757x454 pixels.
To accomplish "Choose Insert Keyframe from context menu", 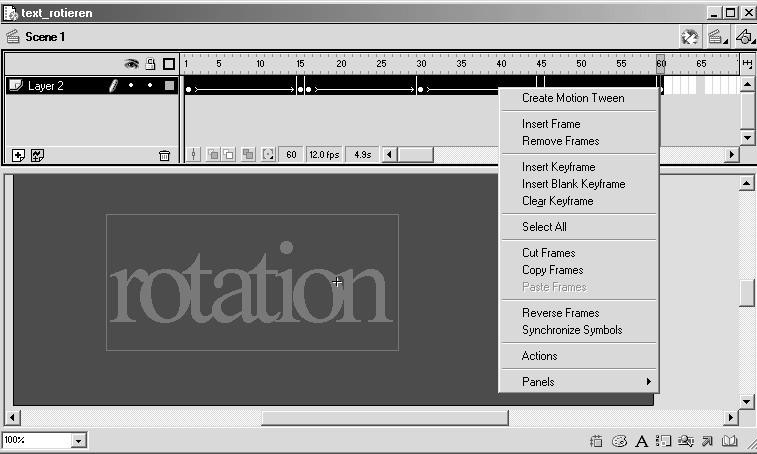I will (559, 167).
